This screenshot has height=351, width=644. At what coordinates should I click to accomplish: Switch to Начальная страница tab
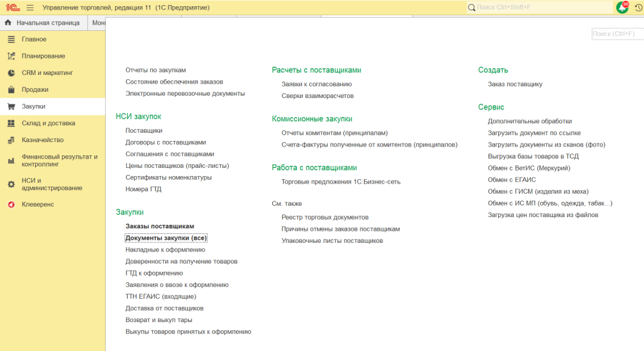tap(44, 23)
